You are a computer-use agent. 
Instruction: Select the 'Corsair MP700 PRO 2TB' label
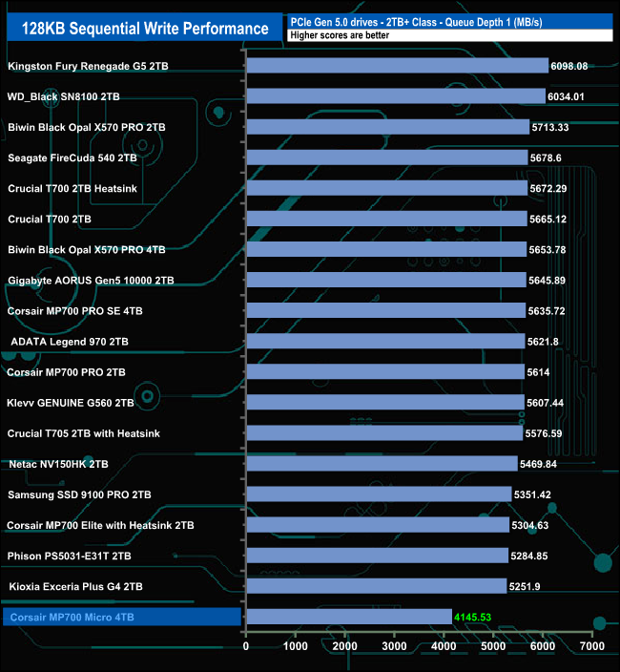[x=67, y=372]
